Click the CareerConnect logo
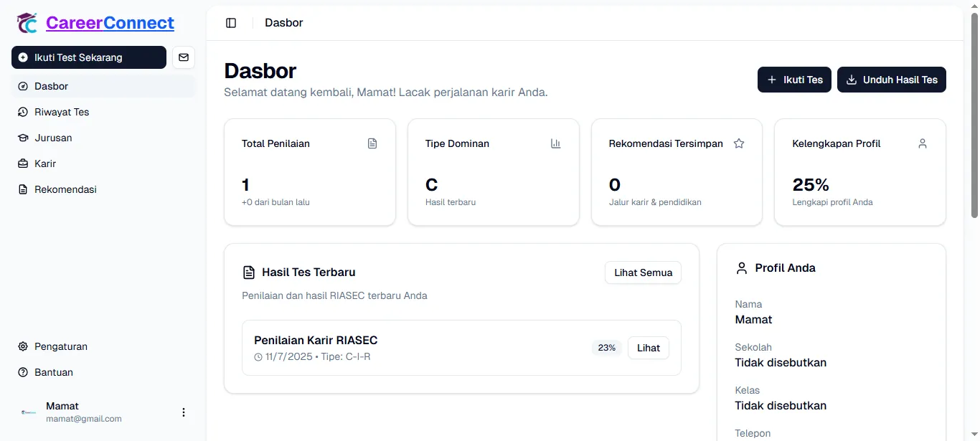 coord(94,22)
